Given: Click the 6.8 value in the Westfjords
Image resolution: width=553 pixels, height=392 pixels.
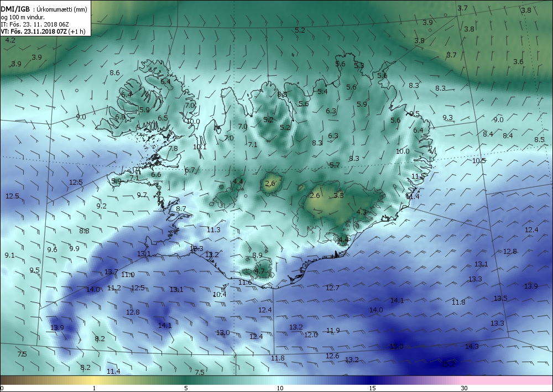Looking at the screenshot, I should tap(120, 117).
